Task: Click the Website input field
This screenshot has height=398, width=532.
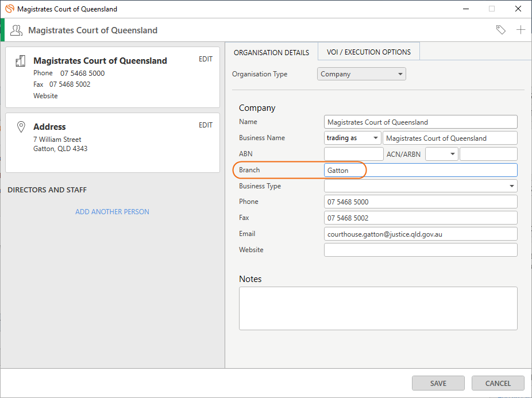Action: (421, 250)
